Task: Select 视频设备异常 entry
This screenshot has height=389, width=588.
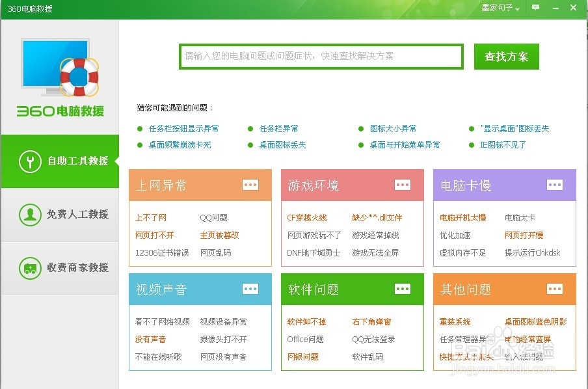Action: (x=224, y=321)
